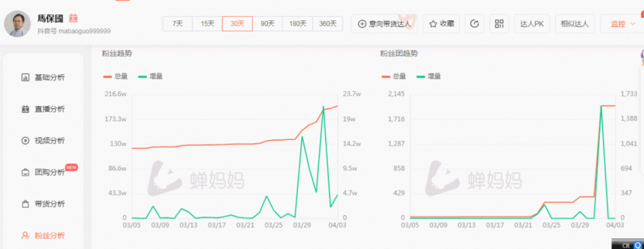The image size is (644, 249).
Task: Toggle 增量 series in 粉丝趋势 legend
Action: point(150,76)
